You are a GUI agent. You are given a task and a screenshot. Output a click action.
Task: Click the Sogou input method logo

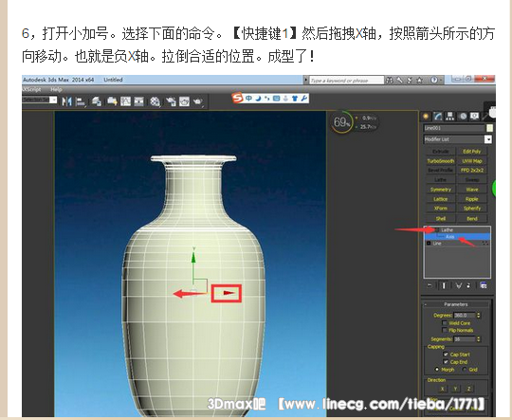pyautogui.click(x=238, y=98)
